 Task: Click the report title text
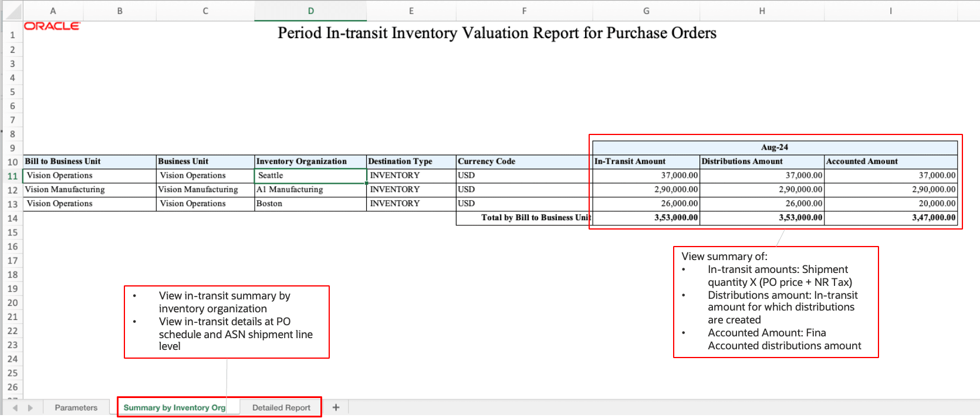click(497, 33)
